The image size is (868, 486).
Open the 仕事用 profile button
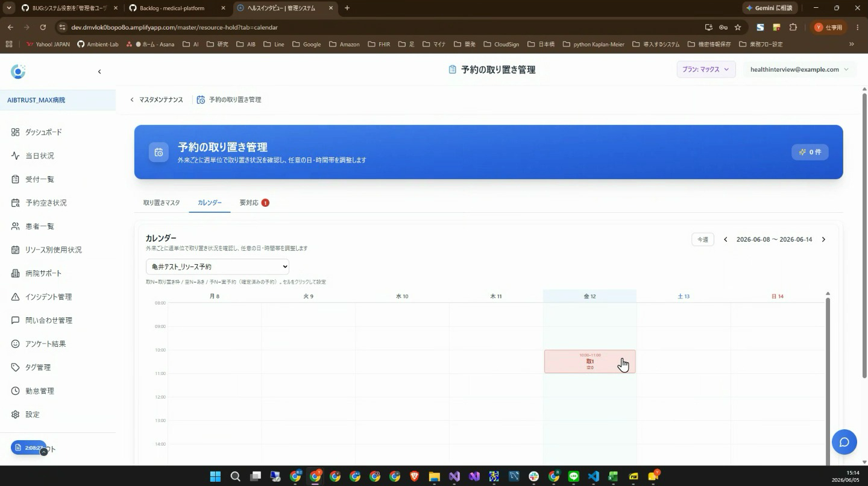click(829, 27)
